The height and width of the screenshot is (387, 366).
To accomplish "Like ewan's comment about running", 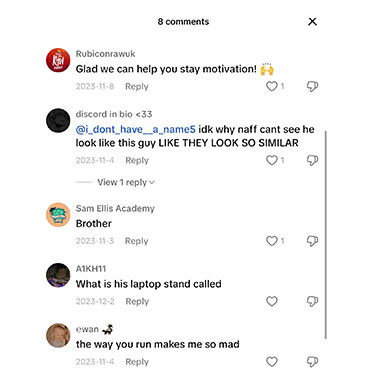I will click(272, 362).
